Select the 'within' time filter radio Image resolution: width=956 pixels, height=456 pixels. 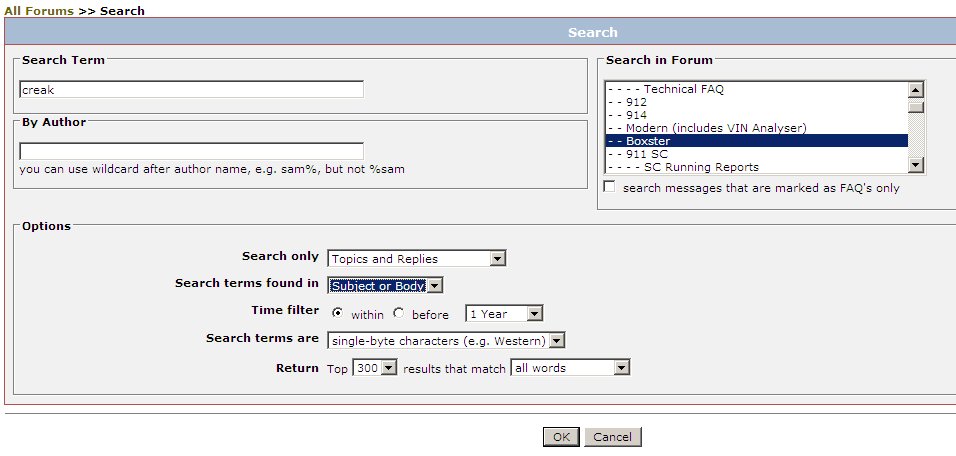tap(337, 313)
